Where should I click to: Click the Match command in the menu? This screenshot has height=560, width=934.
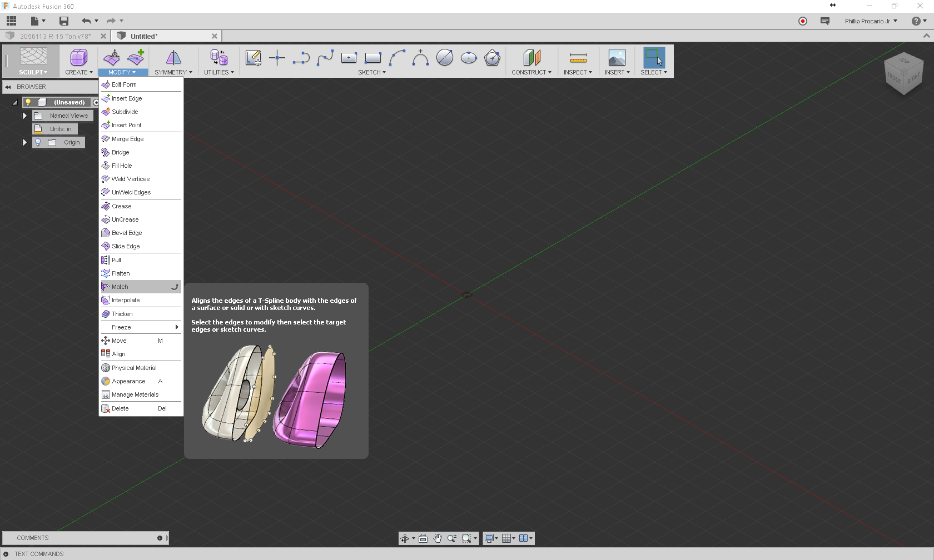coord(118,287)
